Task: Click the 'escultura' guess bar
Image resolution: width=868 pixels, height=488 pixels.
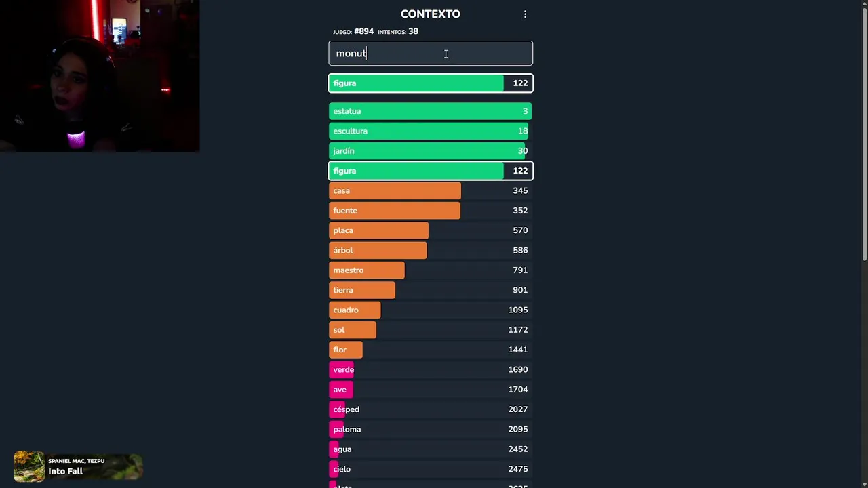Action: tap(429, 131)
